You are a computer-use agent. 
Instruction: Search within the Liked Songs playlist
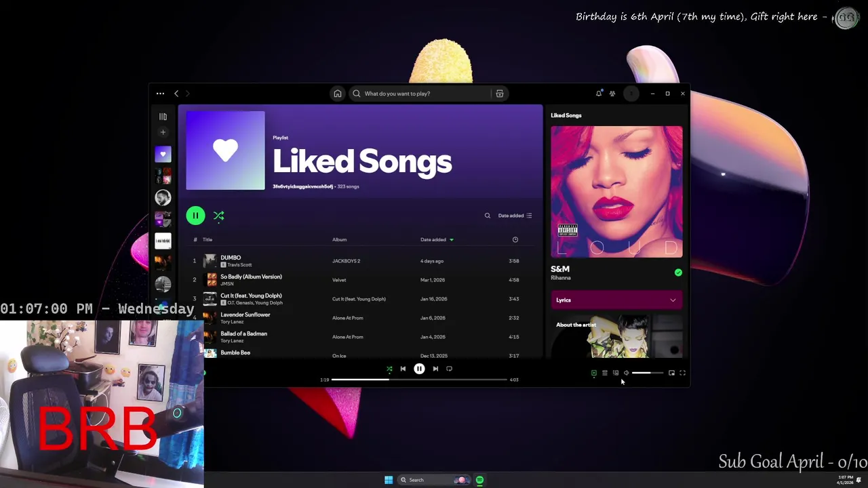coord(487,216)
